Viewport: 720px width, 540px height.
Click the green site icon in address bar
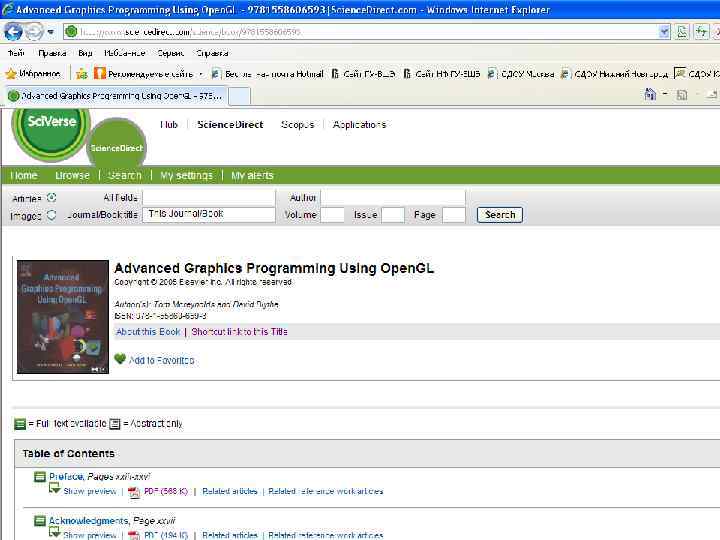tap(71, 32)
